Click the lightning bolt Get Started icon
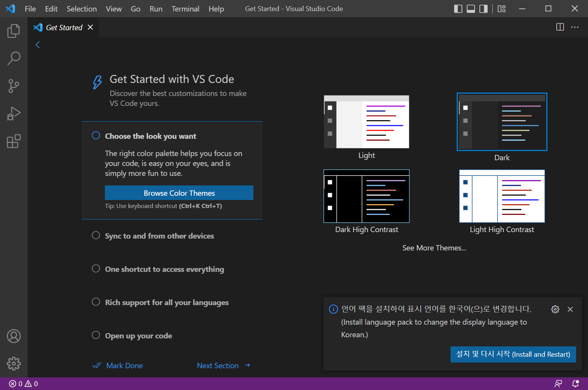 coord(97,82)
